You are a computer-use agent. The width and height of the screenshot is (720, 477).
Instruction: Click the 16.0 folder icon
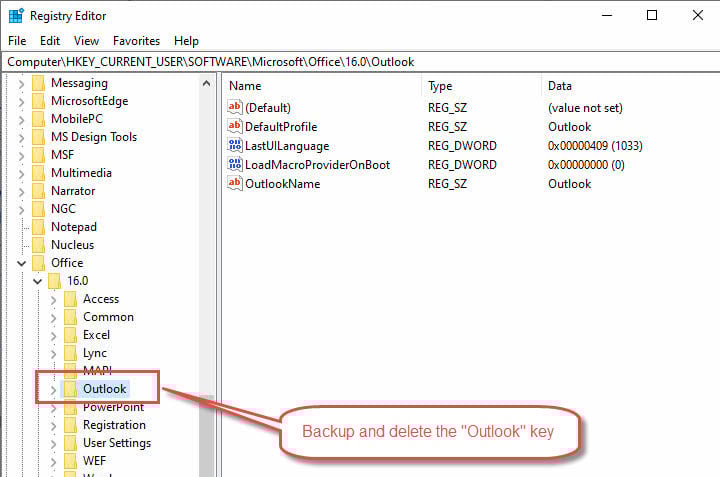click(55, 281)
